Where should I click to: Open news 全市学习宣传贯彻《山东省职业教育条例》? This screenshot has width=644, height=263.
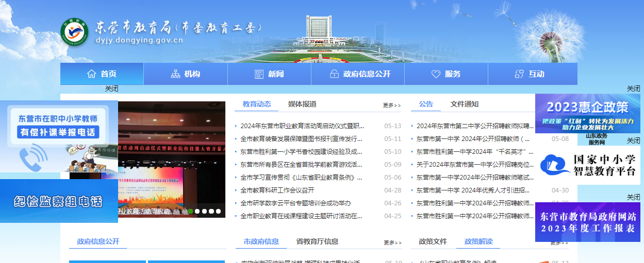301,178
